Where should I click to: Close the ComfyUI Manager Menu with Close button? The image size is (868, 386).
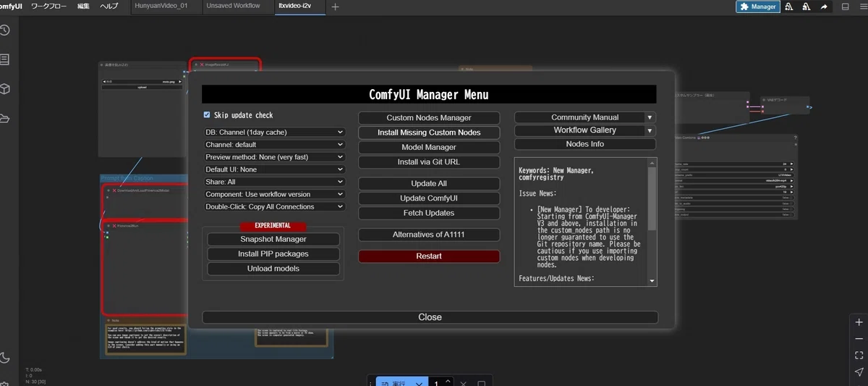430,317
